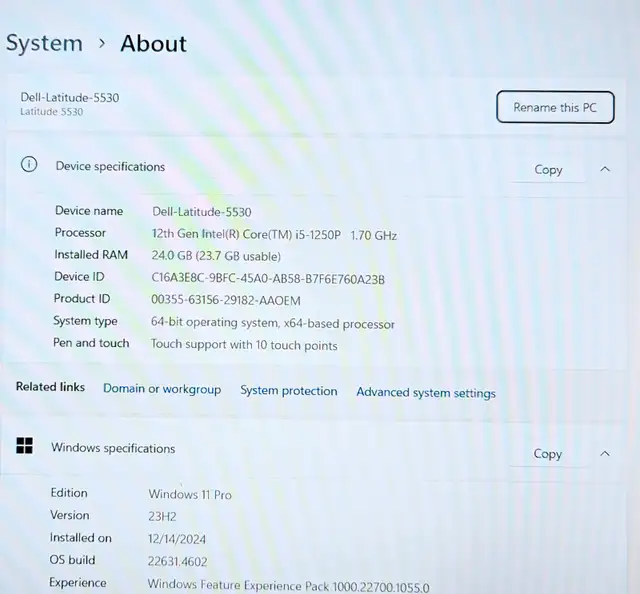Open the System protection link
The height and width of the screenshot is (594, 640).
click(x=289, y=391)
